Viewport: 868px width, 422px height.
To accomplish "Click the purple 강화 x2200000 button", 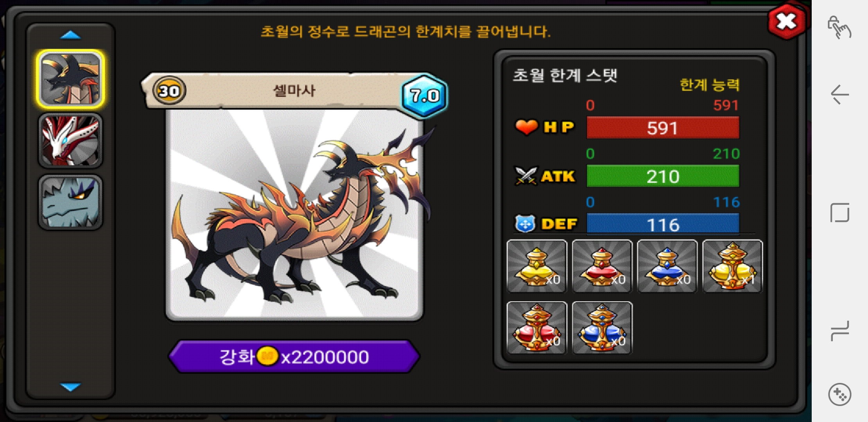I will 294,356.
